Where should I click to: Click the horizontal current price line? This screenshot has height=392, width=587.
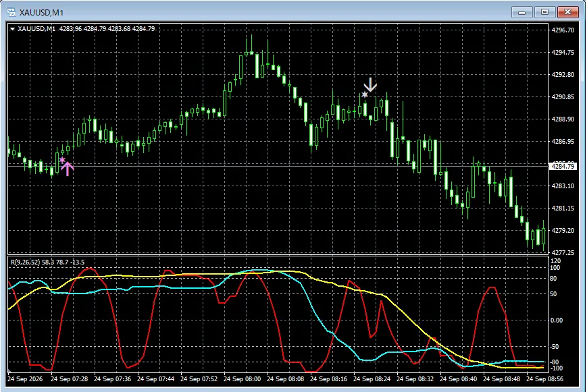(278, 165)
